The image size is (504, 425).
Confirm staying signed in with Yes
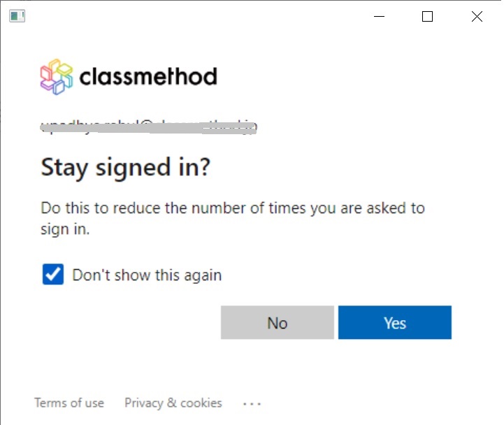pos(395,322)
